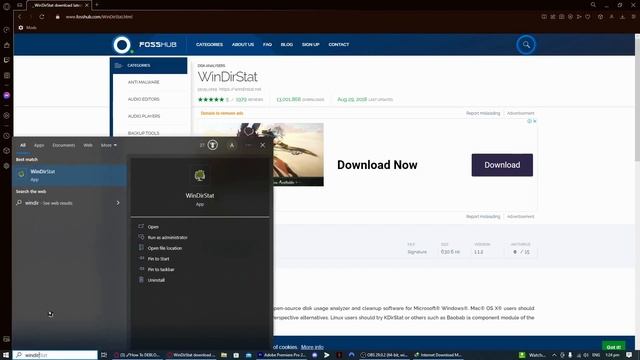Open the More info cookie link

click(312, 347)
